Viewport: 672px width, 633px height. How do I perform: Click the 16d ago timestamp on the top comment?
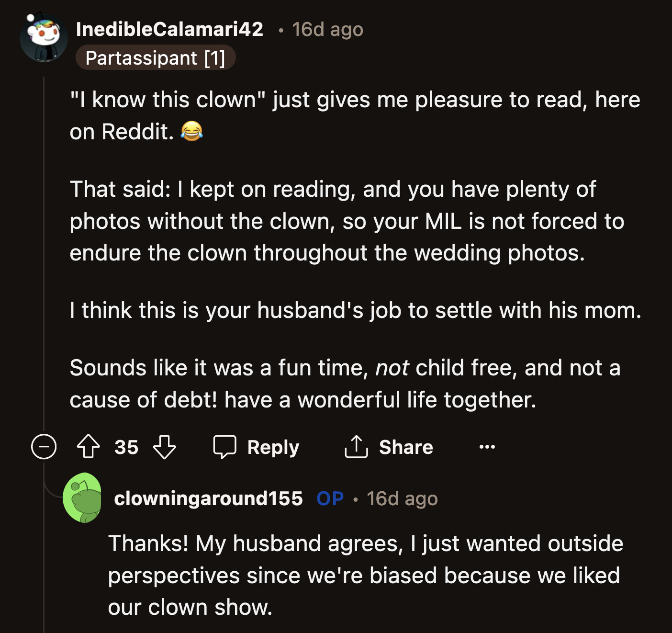(x=326, y=29)
